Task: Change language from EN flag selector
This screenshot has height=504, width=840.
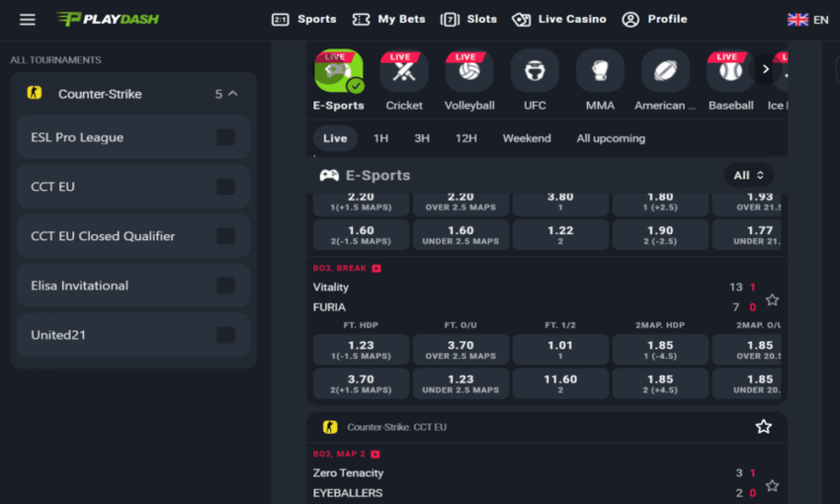Action: coord(807,20)
